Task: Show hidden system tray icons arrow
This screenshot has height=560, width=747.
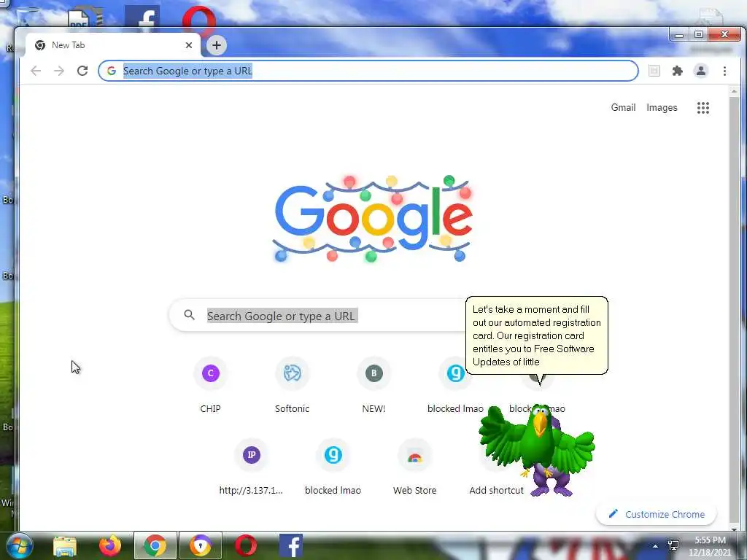Action: click(x=656, y=546)
